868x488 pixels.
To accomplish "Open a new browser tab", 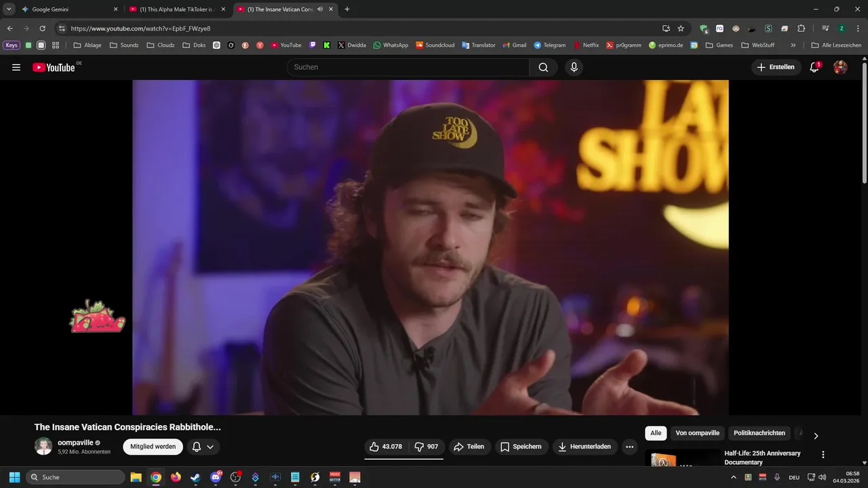I will (347, 9).
